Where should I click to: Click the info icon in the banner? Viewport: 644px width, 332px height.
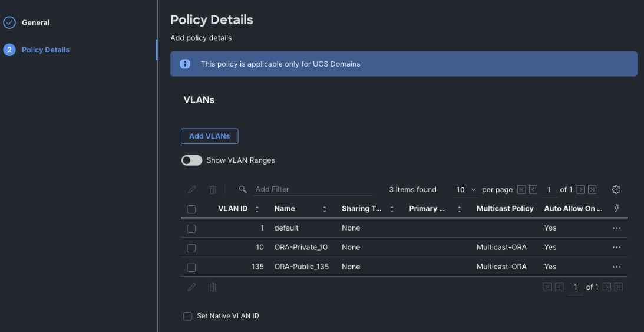click(185, 64)
